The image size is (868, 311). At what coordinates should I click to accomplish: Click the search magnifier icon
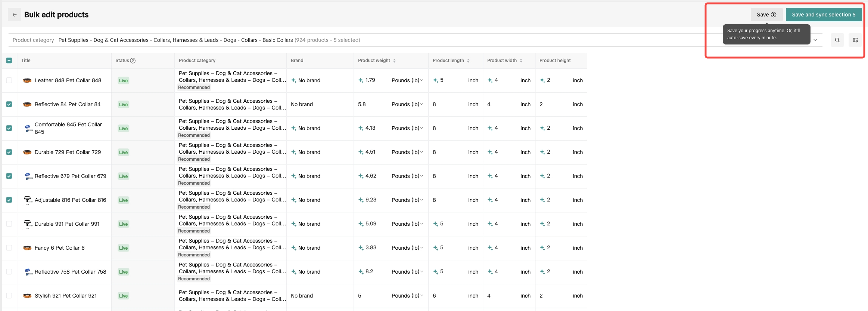click(x=837, y=40)
